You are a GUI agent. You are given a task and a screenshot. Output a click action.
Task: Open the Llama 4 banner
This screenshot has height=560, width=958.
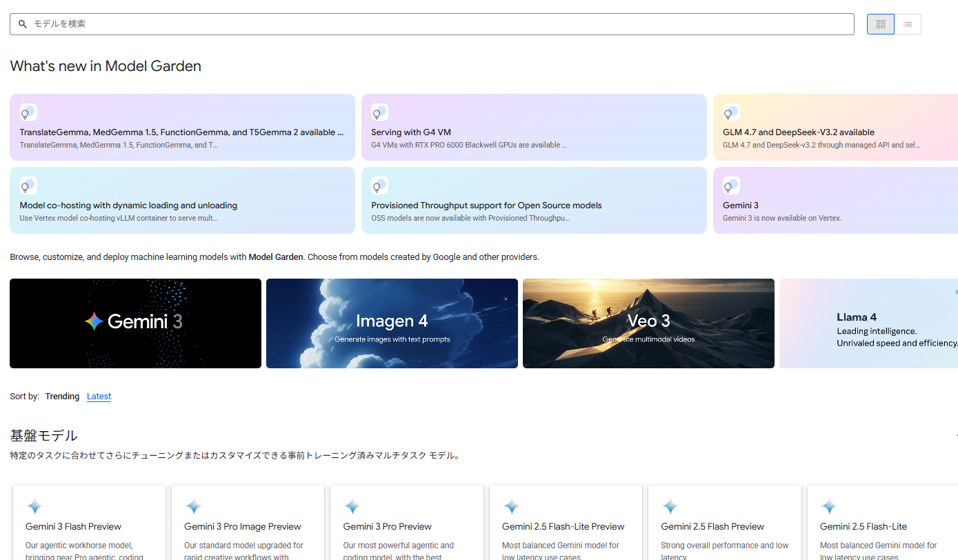tap(869, 323)
